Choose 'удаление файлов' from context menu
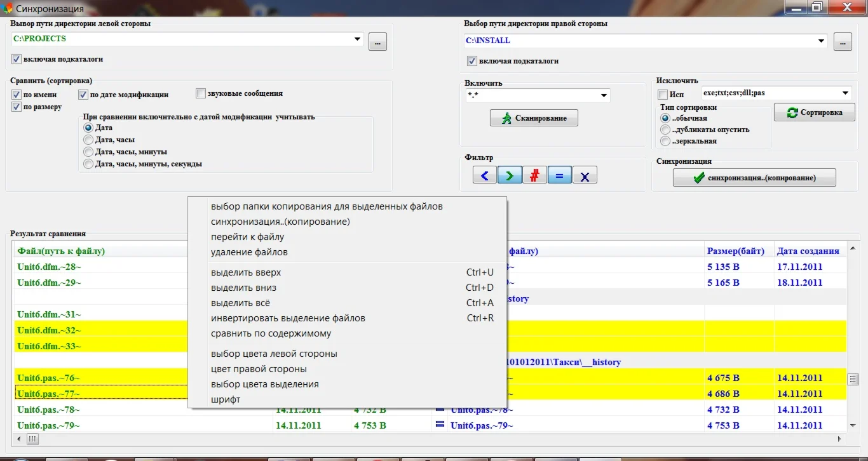The height and width of the screenshot is (461, 868). (x=249, y=252)
